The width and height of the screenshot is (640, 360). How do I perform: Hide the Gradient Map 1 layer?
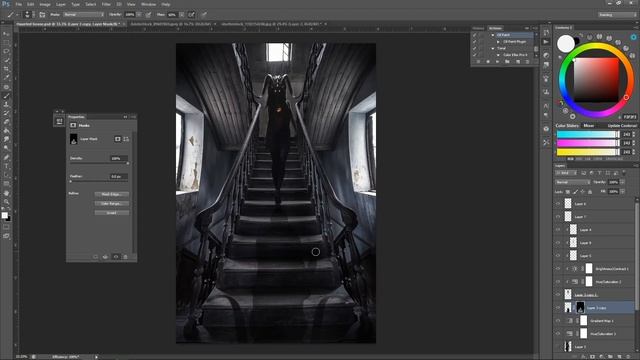click(x=558, y=321)
